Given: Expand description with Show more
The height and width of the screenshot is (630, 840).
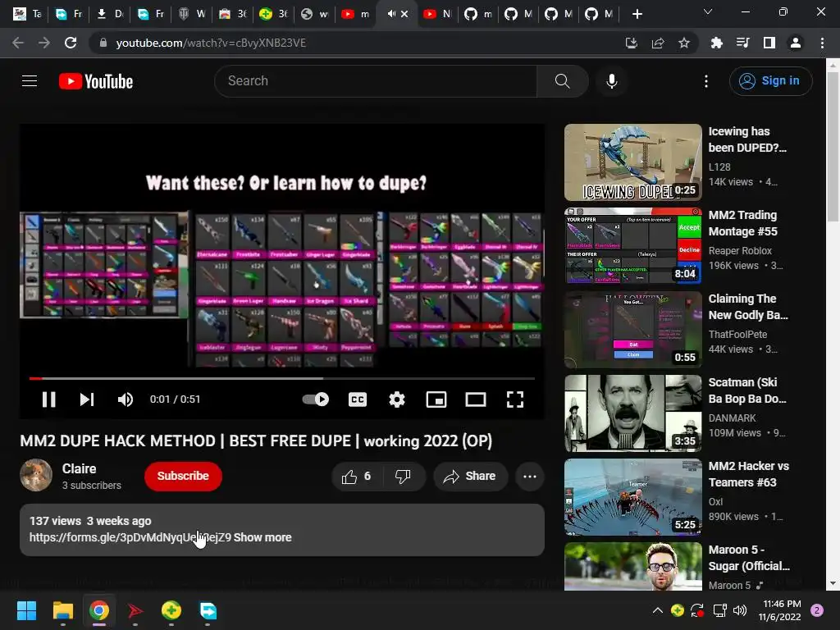Looking at the screenshot, I should tap(262, 537).
